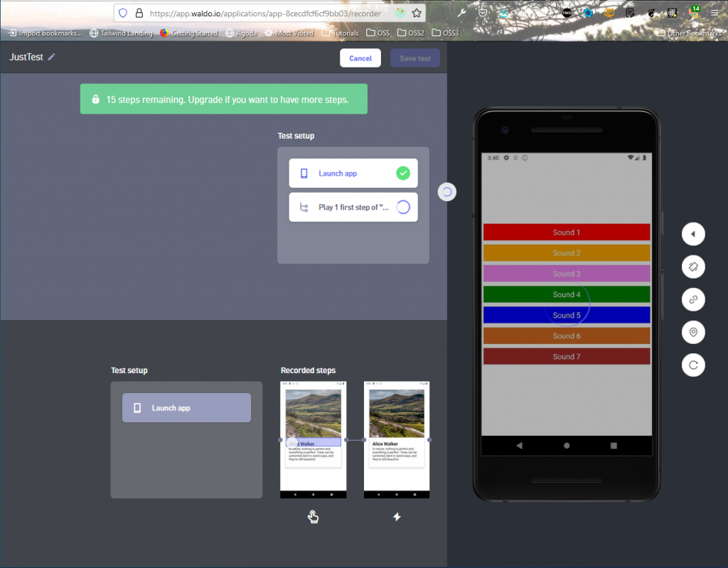
Task: Bookmark this page with the star icon
Action: click(x=417, y=13)
